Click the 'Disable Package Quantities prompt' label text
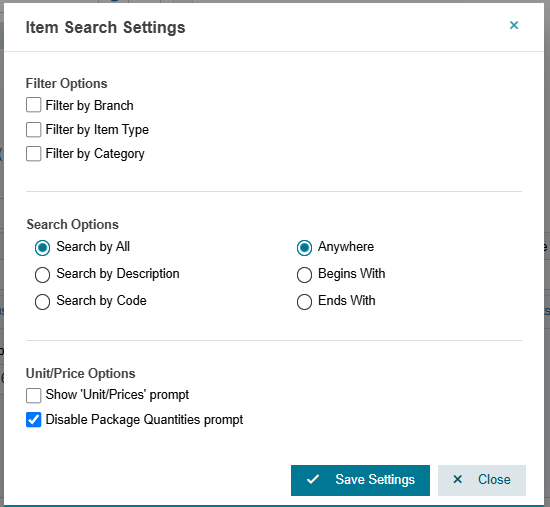 point(144,420)
